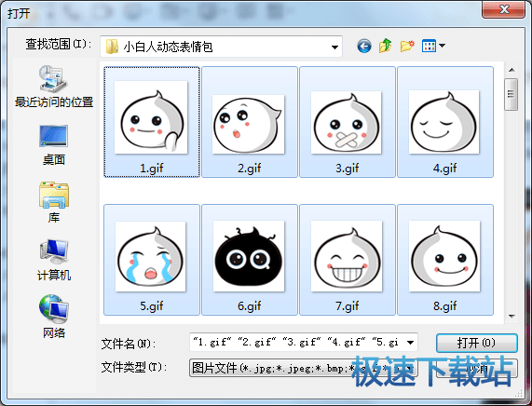This screenshot has height=406, width=532.
Task: Open Network (网络) location
Action: pos(54,318)
